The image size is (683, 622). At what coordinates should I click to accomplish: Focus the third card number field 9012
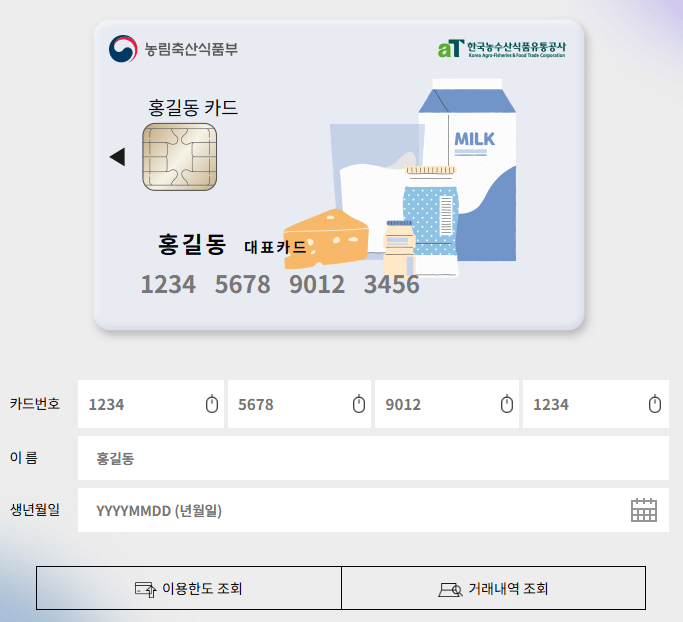point(447,404)
